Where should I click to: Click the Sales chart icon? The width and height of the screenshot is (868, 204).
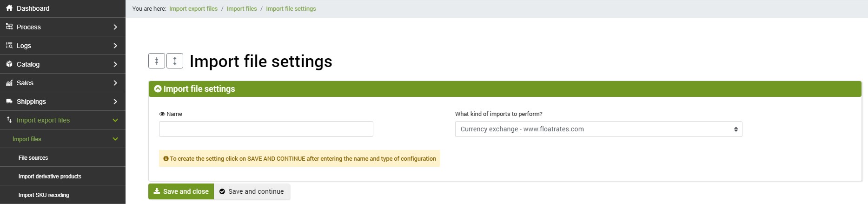9,83
